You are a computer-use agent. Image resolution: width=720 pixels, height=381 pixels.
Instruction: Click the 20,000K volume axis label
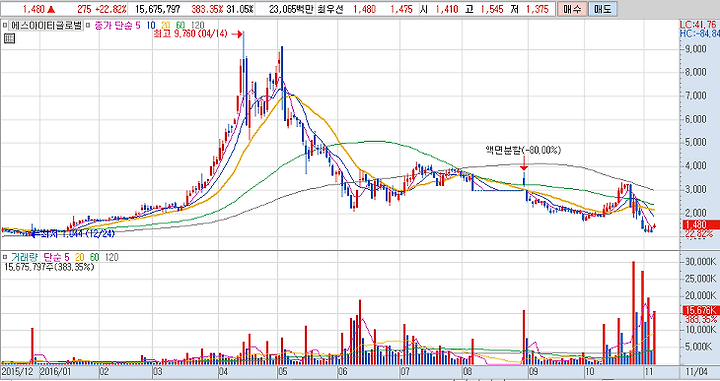click(700, 296)
